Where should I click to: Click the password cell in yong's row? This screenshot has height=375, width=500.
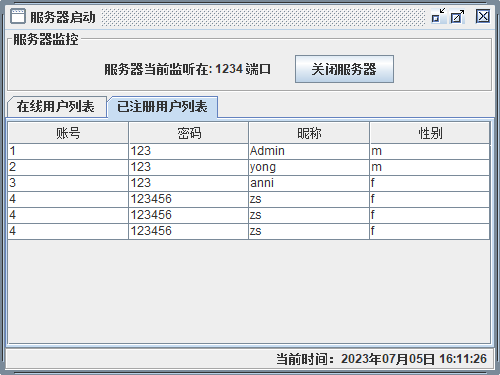click(189, 167)
